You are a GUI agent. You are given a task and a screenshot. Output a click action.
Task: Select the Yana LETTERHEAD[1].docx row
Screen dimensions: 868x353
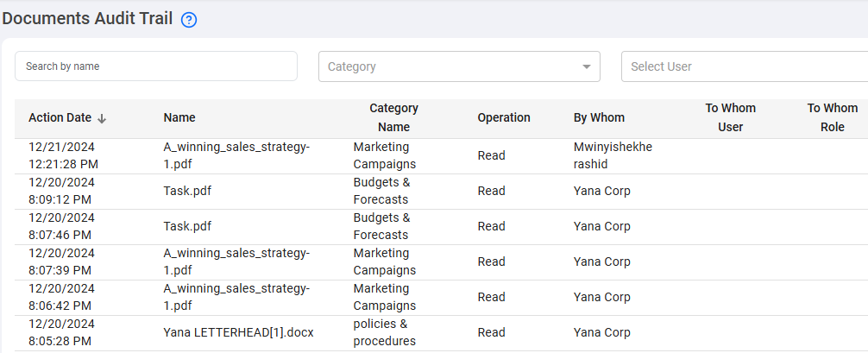(238, 332)
